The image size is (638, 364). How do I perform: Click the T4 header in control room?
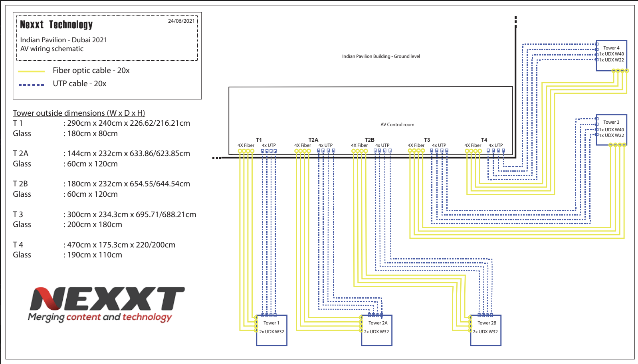pyautogui.click(x=484, y=140)
